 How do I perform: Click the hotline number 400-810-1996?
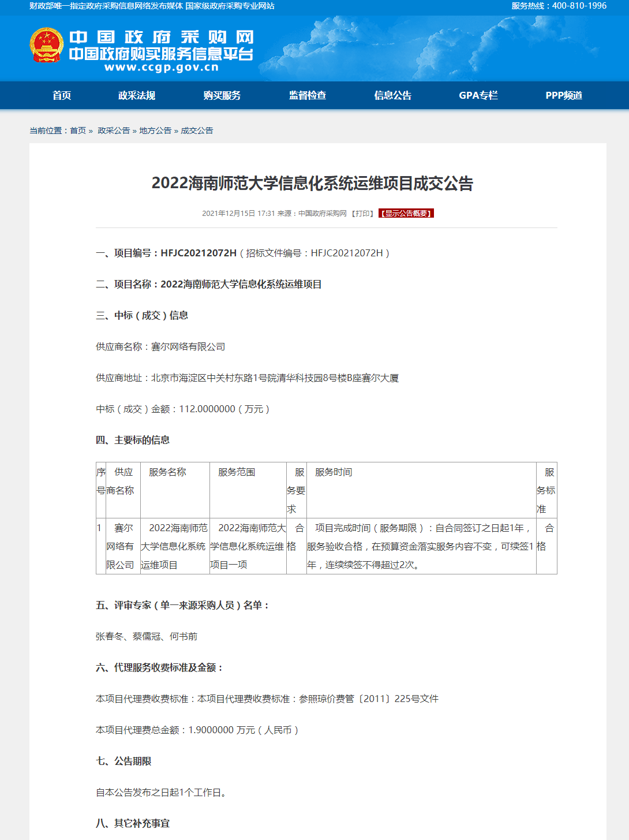coord(579,6)
